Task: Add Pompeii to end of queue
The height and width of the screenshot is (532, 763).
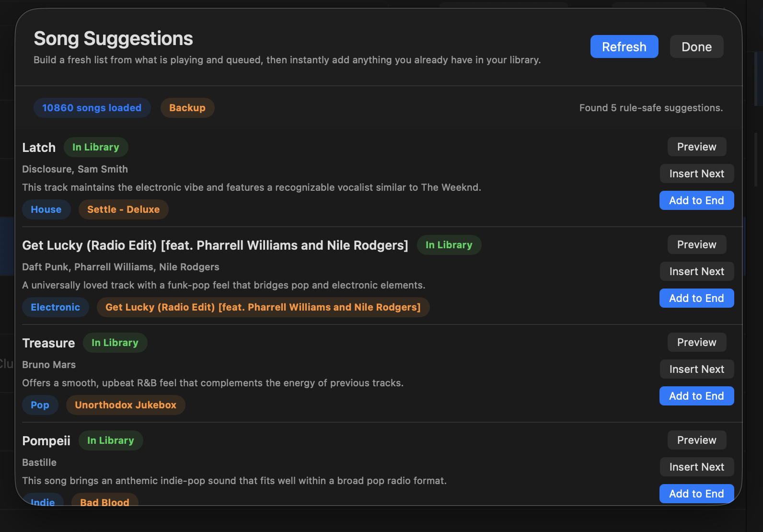Action: tap(697, 494)
